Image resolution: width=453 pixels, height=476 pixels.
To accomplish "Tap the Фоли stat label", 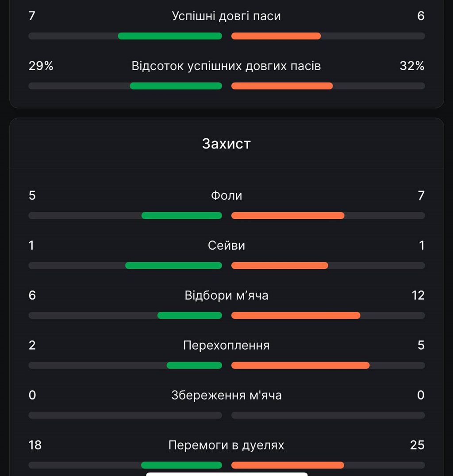I will point(226,195).
